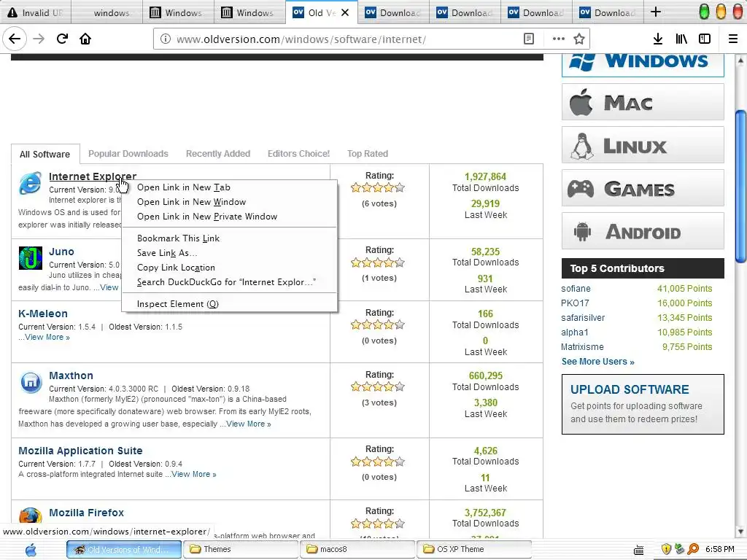This screenshot has height=560, width=747.
Task: Click the magnifier search tray icon
Action: click(x=693, y=549)
